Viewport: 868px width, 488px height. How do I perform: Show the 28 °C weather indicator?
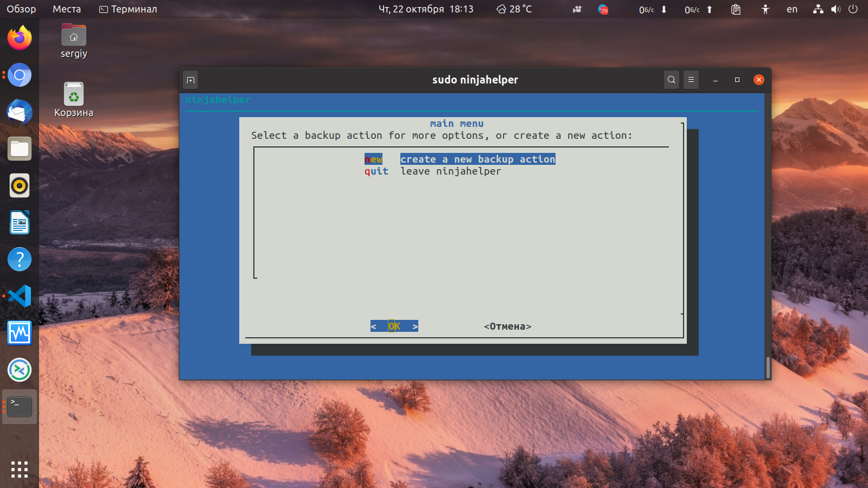[x=514, y=9]
